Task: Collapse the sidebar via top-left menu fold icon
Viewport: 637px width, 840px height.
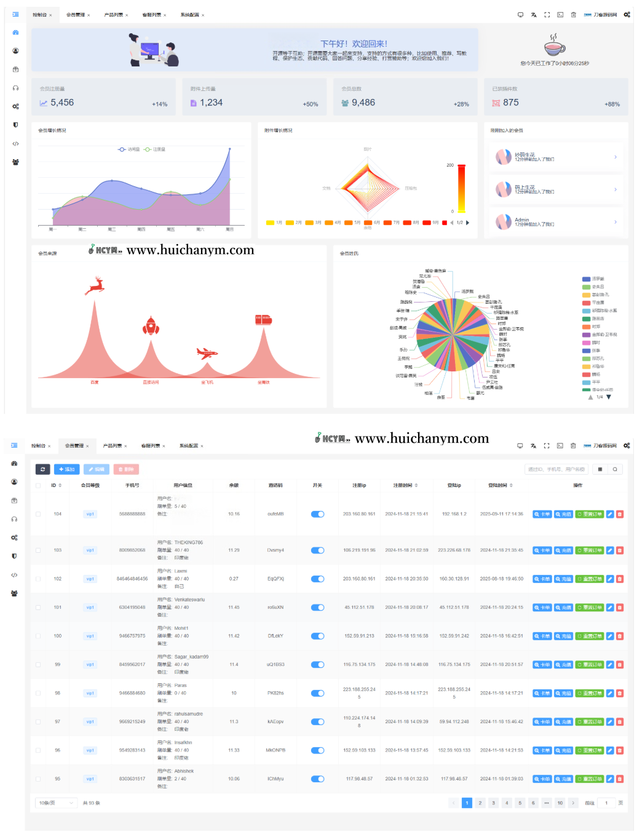Action: tap(15, 14)
